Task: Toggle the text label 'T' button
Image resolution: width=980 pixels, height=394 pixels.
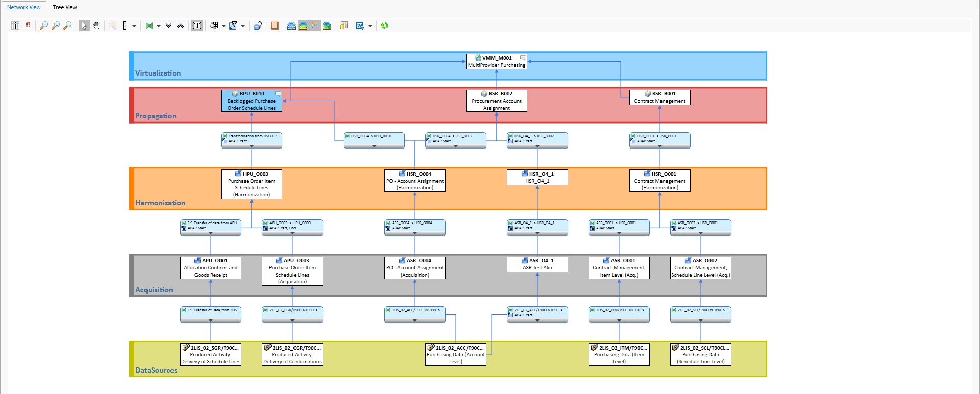Action: click(x=197, y=26)
